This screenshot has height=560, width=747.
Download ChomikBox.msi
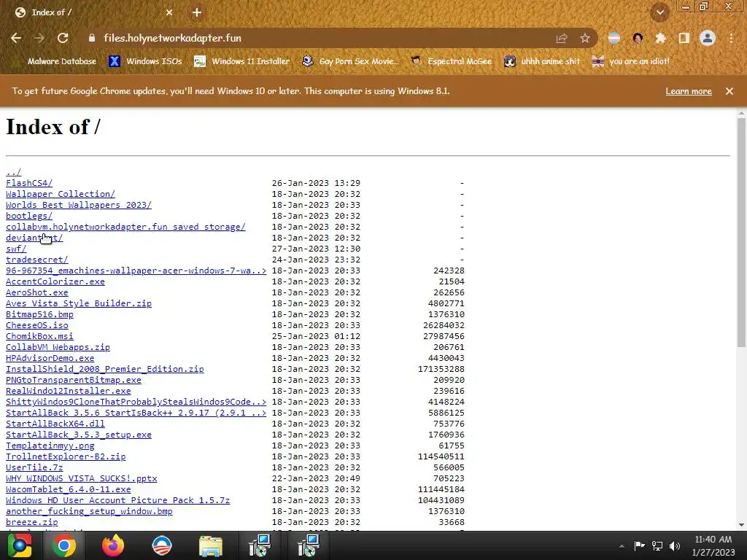pos(39,336)
